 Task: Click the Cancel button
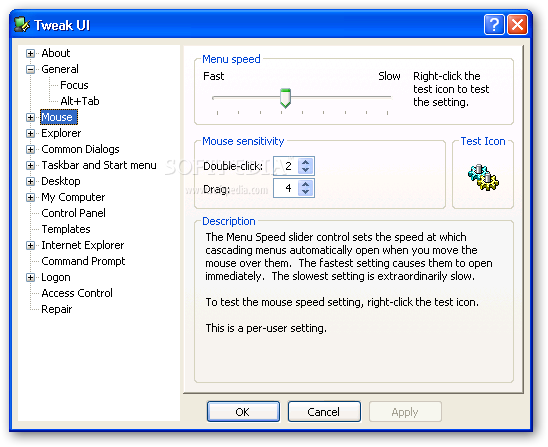324,412
